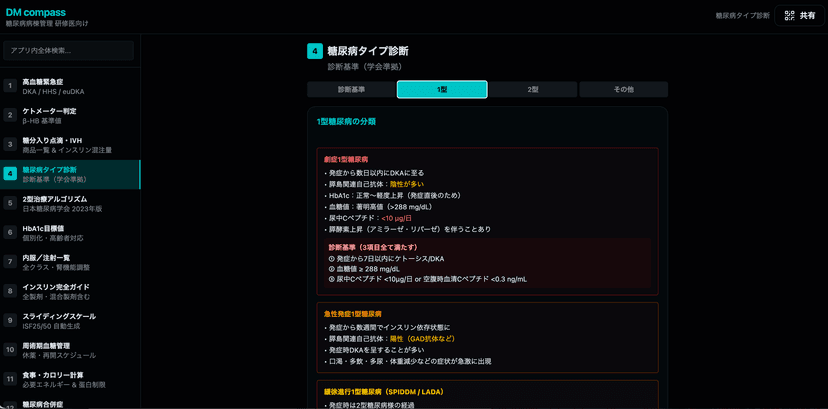Click the number 4 badge beside page title
828x409 pixels.
point(315,51)
